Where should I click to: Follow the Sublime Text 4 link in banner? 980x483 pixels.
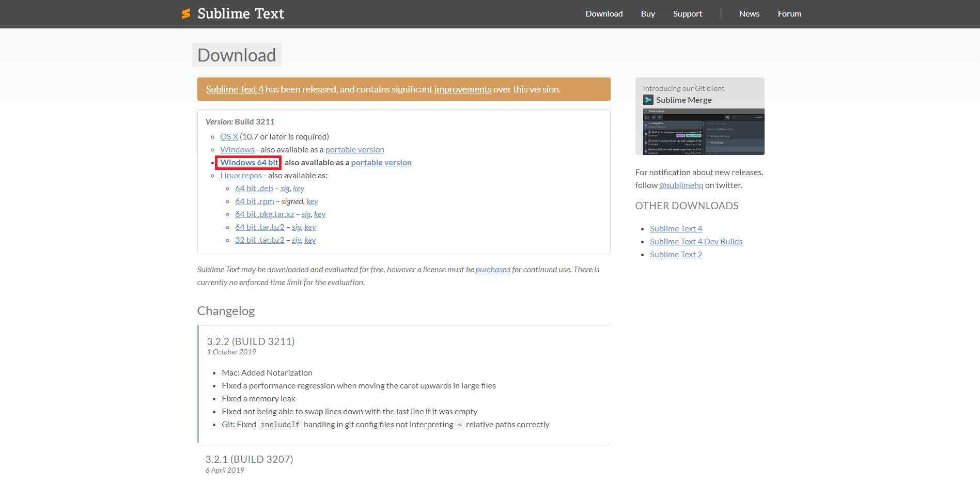click(x=235, y=89)
